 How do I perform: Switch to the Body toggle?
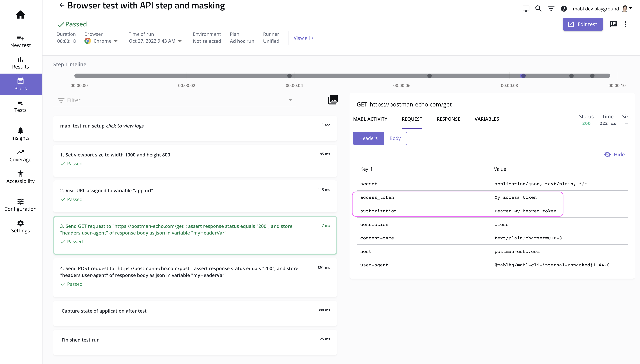click(395, 138)
